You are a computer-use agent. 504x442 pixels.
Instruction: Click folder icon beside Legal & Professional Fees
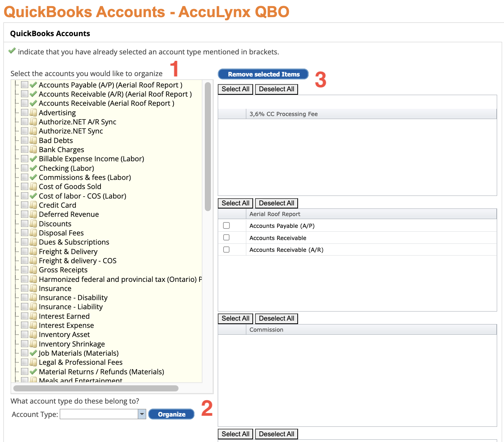click(x=33, y=362)
